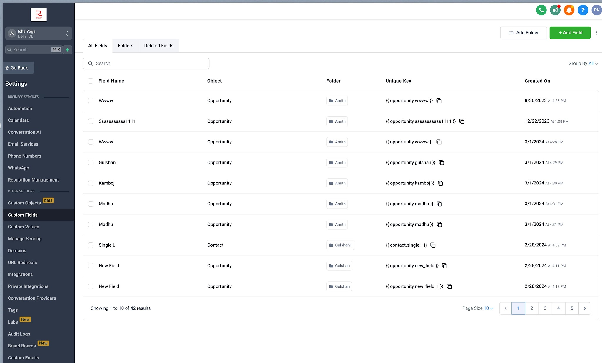Click the Unique Key column header
This screenshot has height=363, width=602.
point(399,81)
